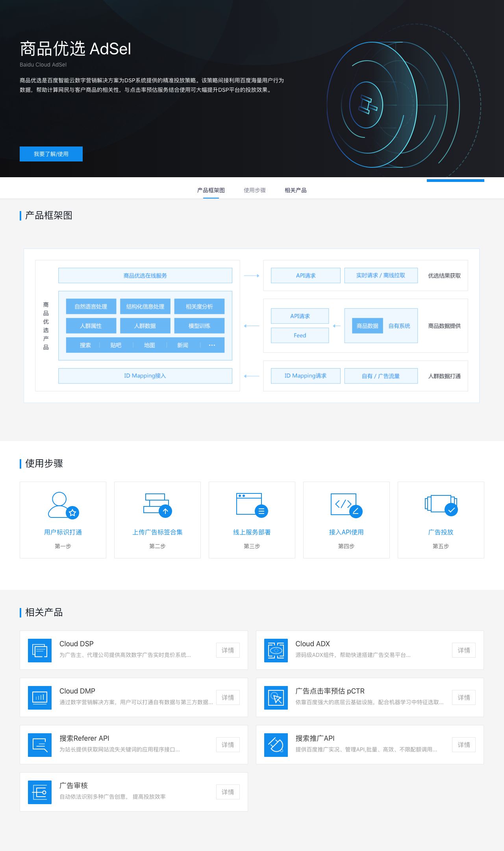The image size is (504, 851).
Task: Click the 我要了解/使用 button
Action: click(51, 154)
